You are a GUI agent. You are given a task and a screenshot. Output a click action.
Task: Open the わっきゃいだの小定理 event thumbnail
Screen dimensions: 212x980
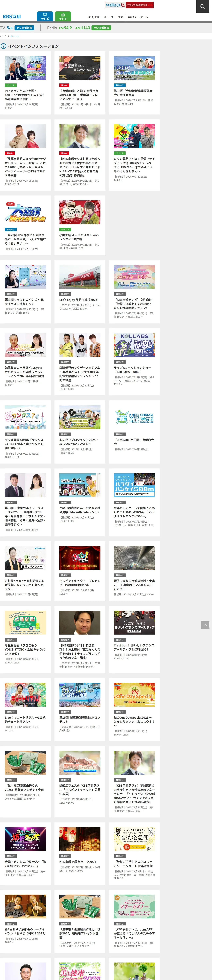click(x=25, y=68)
